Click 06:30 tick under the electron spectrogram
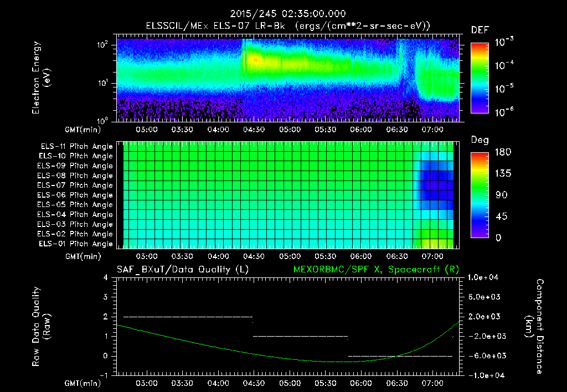The image size is (567, 392). (396, 130)
